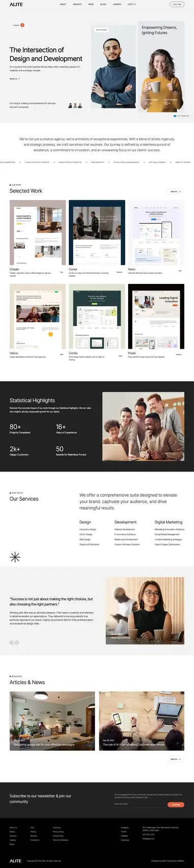The image size is (194, 868).
Task: Click the Privacy Policy footer link
Action: (x=58, y=832)
